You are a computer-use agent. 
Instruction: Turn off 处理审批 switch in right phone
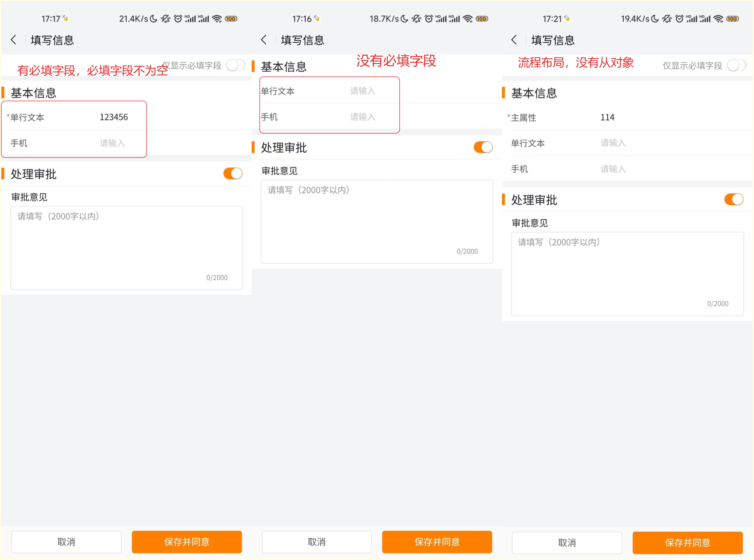coord(734,199)
